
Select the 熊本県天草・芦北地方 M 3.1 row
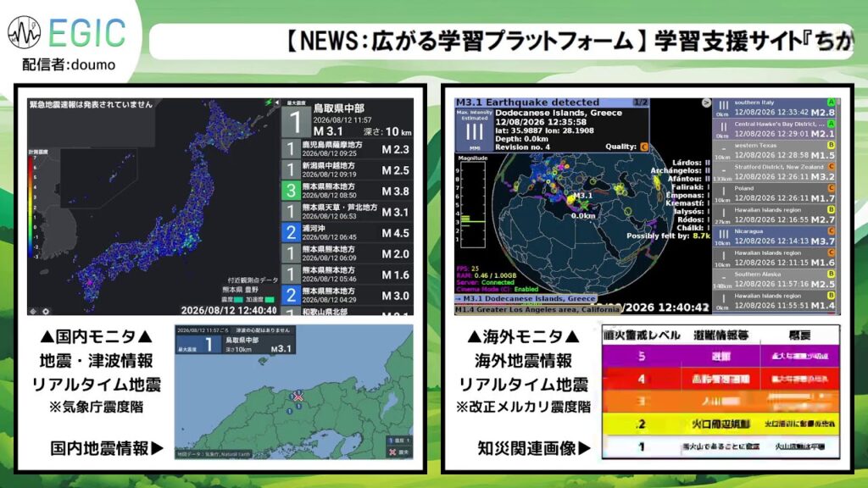[x=347, y=211]
